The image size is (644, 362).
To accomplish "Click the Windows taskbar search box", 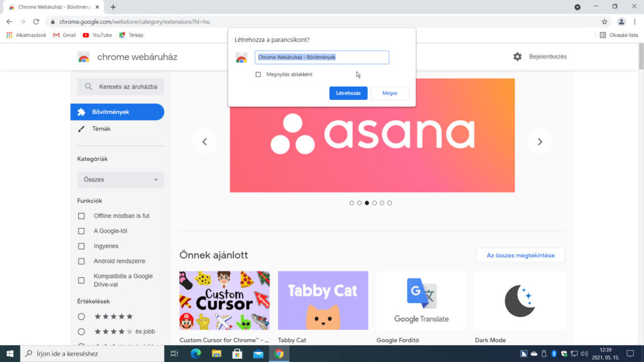I will click(92, 353).
